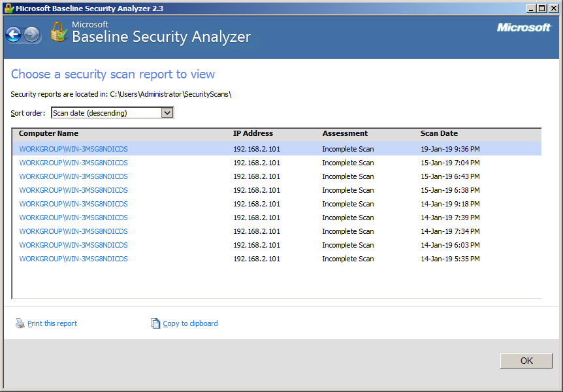Click the IP Address column header
The height and width of the screenshot is (392, 563).
[x=253, y=133]
